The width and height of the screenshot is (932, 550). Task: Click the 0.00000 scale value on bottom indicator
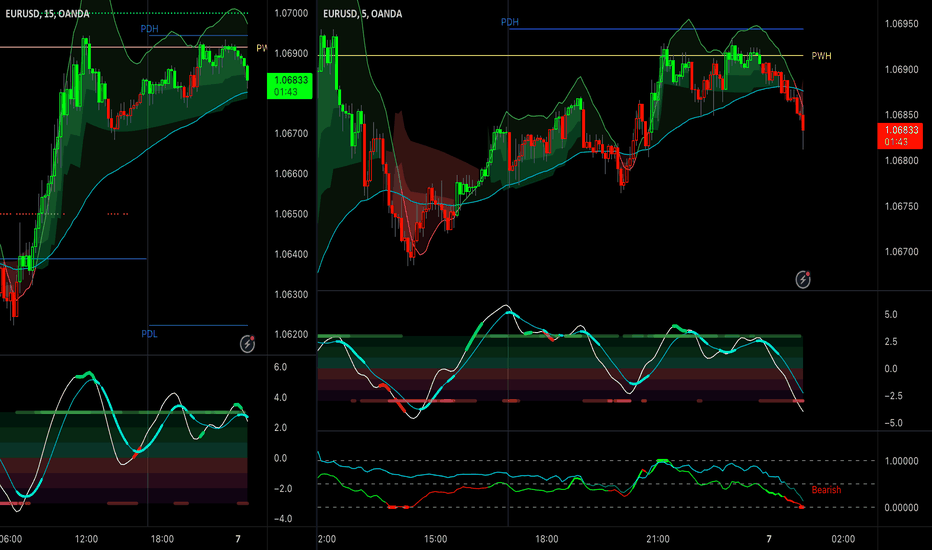pyautogui.click(x=902, y=507)
